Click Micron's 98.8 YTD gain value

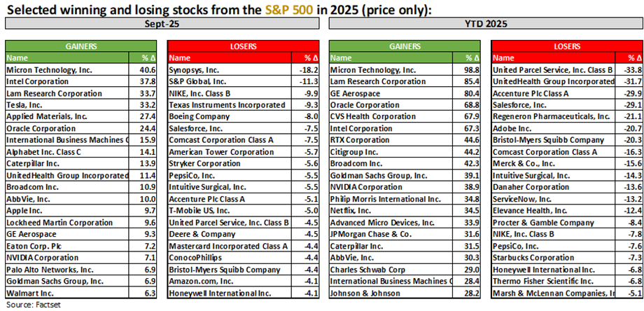pyautogui.click(x=471, y=70)
